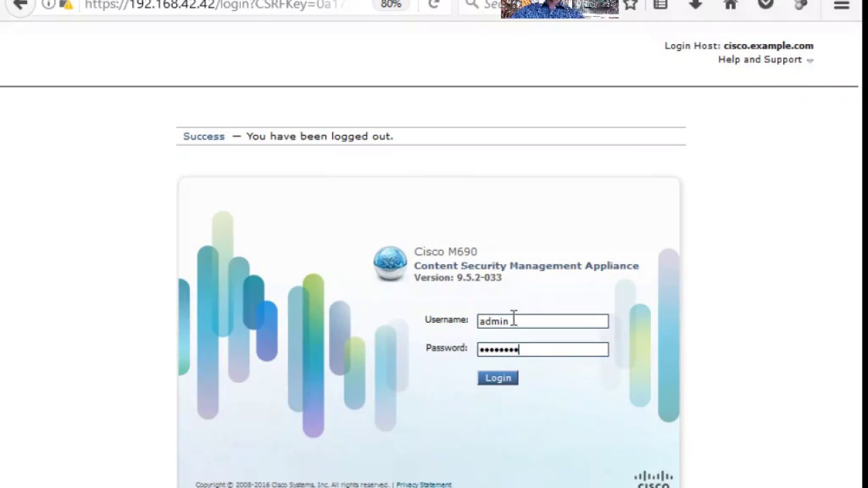This screenshot has width=868, height=488.
Task: Click the Password field
Action: [x=542, y=350]
